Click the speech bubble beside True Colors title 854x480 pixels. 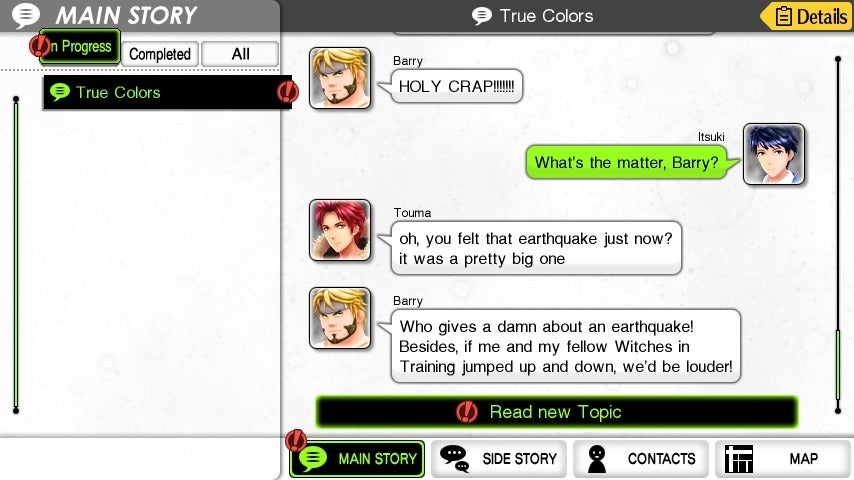[x=481, y=16]
